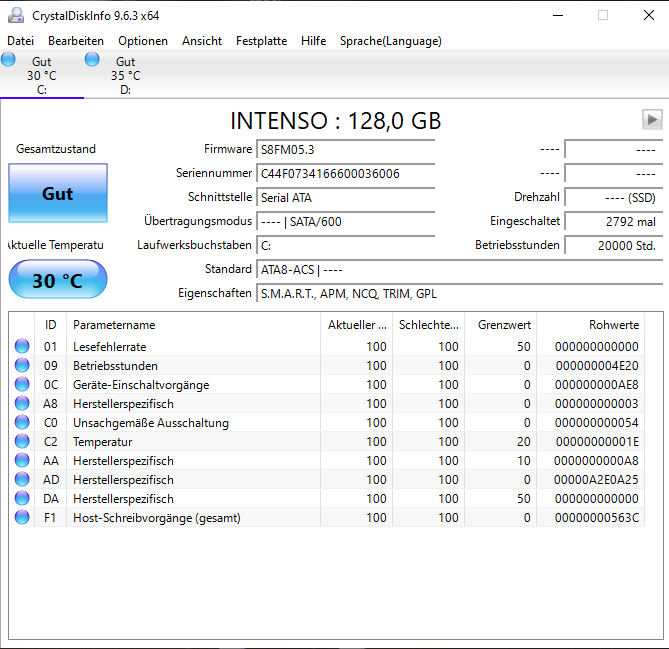Screen dimensions: 669x649
Task: Click status orb of Host-Schreibvorgänge row
Action: (22, 517)
